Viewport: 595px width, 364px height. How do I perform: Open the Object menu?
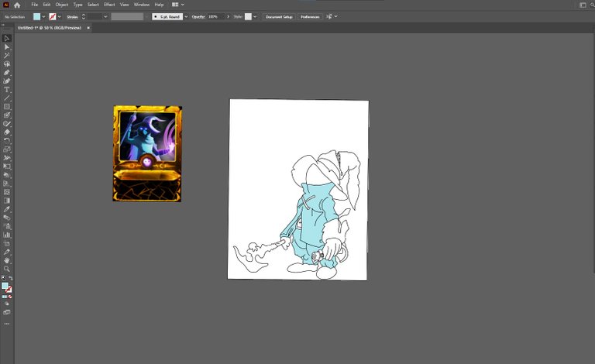pyautogui.click(x=62, y=5)
